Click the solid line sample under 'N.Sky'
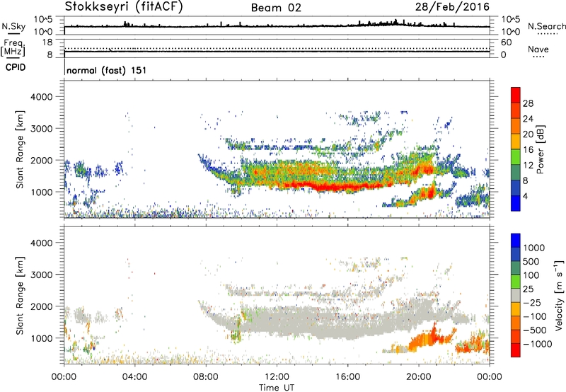 tap(13, 33)
